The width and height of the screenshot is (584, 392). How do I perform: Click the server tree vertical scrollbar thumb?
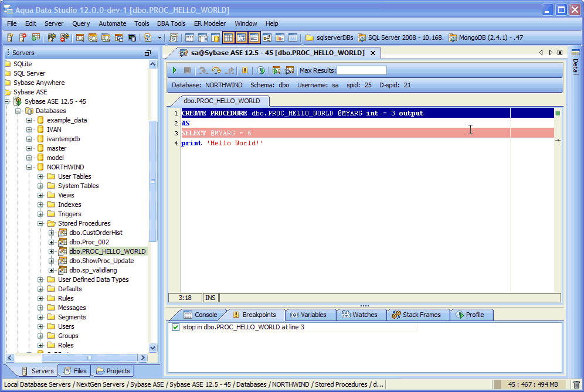[152, 181]
